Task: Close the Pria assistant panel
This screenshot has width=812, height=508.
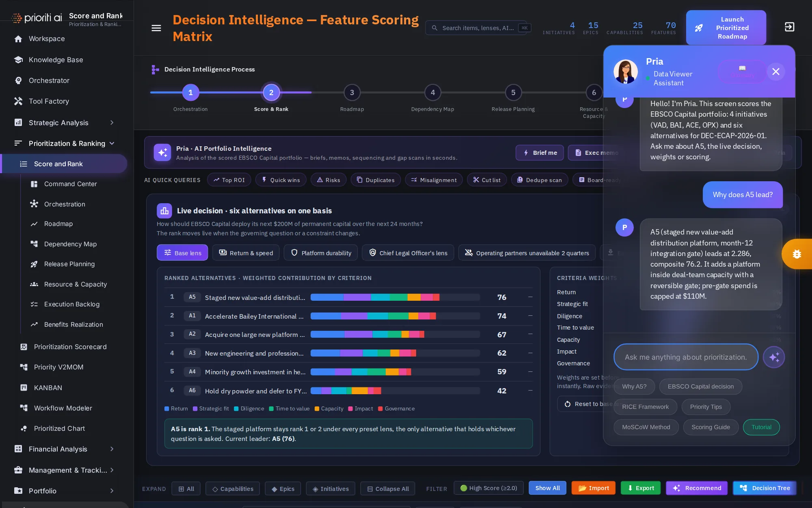Action: point(776,72)
